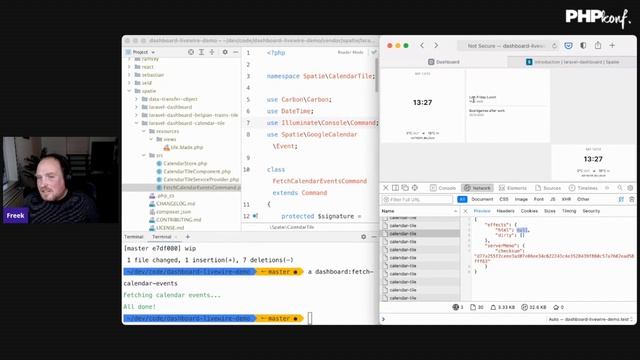Open the Security detail tab

coord(591,211)
